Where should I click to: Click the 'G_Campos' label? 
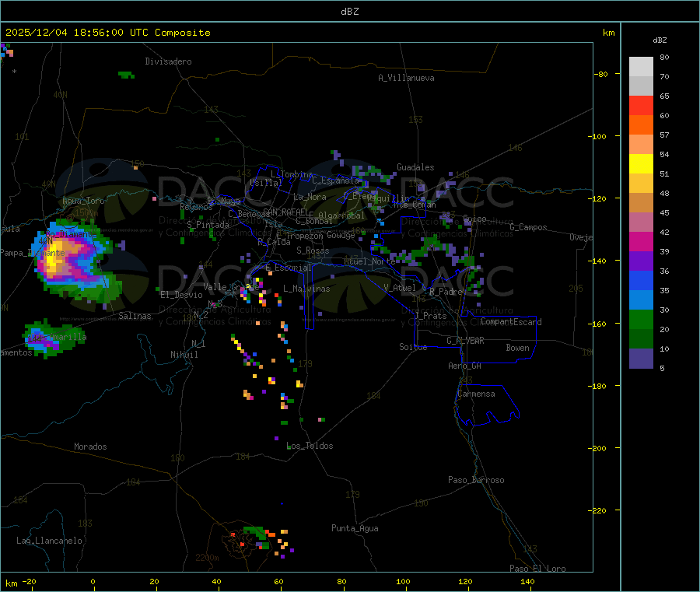point(528,227)
